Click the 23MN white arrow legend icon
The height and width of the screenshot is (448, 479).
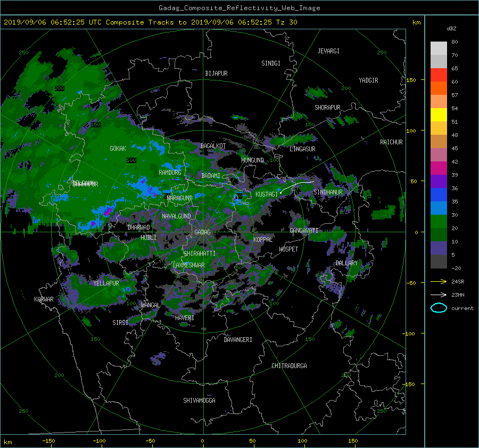[x=439, y=295]
